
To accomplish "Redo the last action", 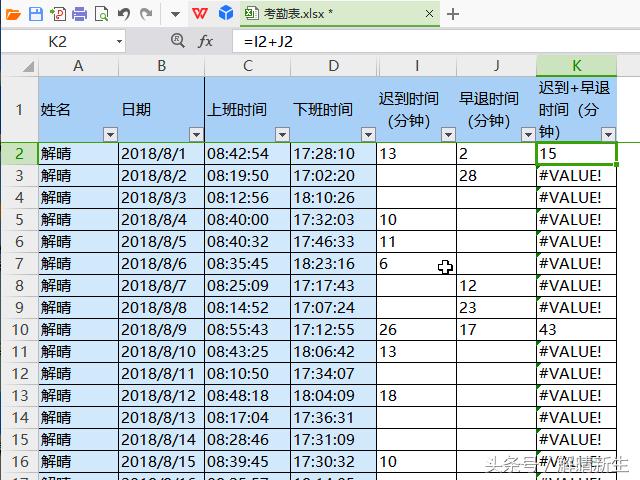I will click(146, 14).
